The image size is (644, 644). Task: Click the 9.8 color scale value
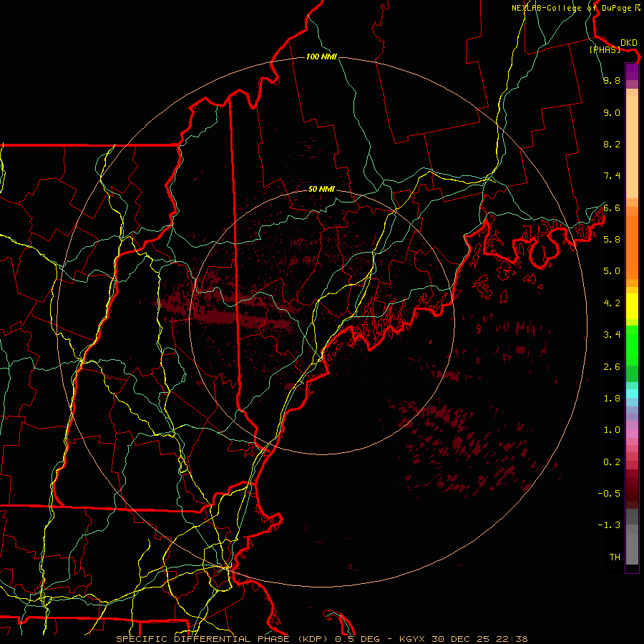pyautogui.click(x=612, y=81)
